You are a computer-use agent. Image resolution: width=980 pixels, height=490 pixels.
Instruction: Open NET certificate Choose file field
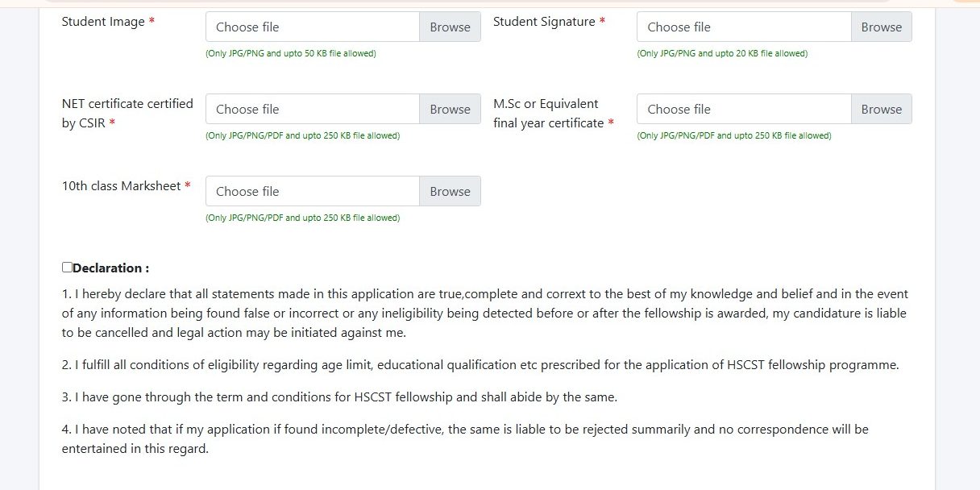313,109
